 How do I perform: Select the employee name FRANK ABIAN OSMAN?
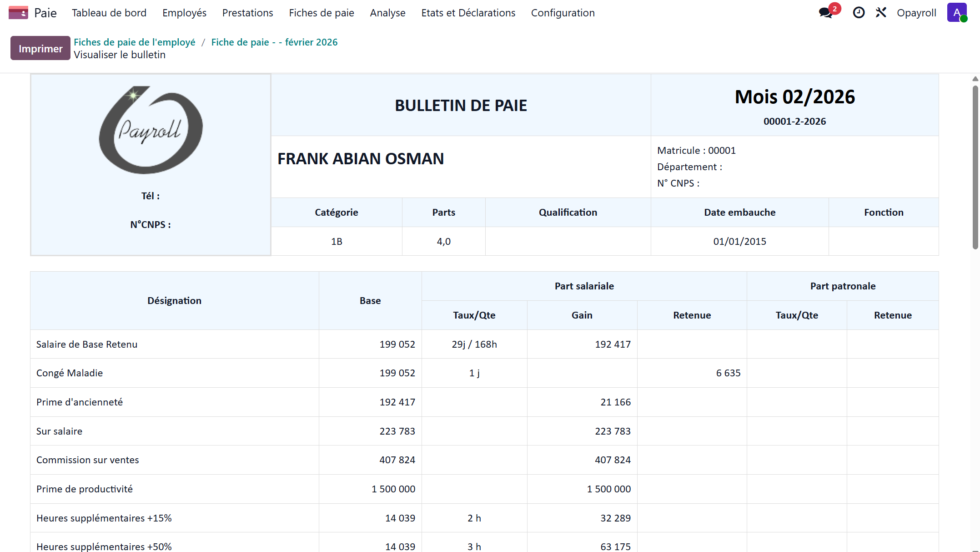point(361,158)
